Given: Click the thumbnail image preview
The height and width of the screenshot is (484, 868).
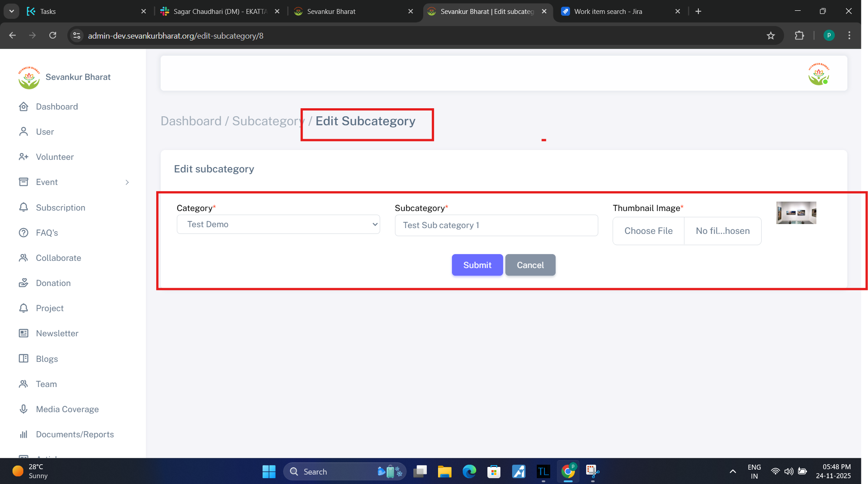Looking at the screenshot, I should [x=796, y=213].
